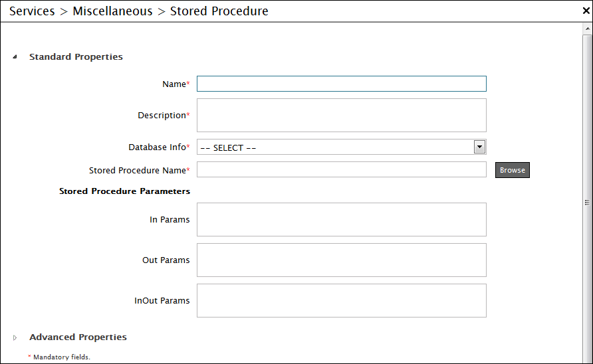Close the Stored Procedure dialog
The width and height of the screenshot is (593, 364).
click(x=586, y=11)
